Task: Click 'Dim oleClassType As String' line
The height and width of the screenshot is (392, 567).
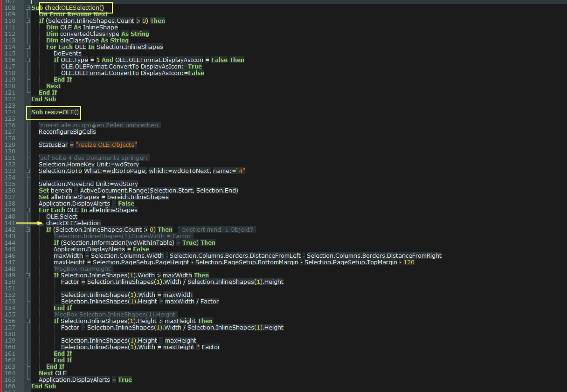Action: (87, 41)
